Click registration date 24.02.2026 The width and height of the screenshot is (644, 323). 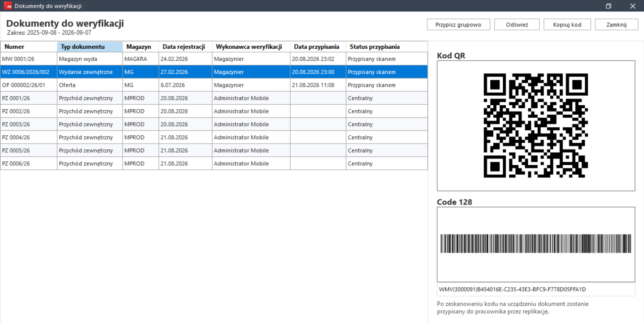(x=186, y=59)
